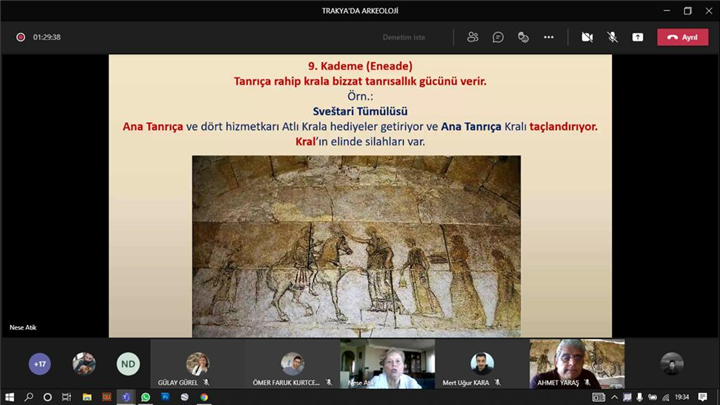
Task: Open the clock showing 19:34
Action: coord(682,397)
